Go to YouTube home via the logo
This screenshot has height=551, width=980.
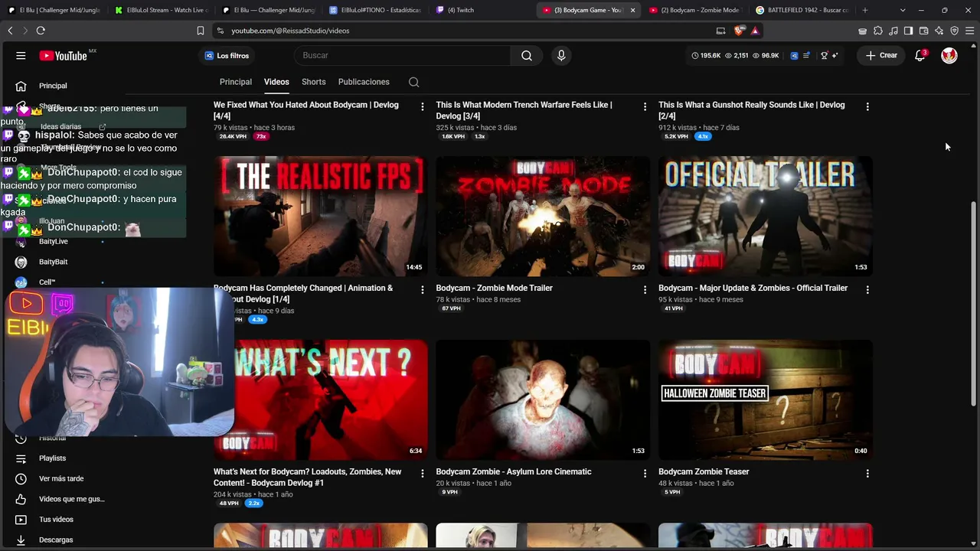point(64,55)
